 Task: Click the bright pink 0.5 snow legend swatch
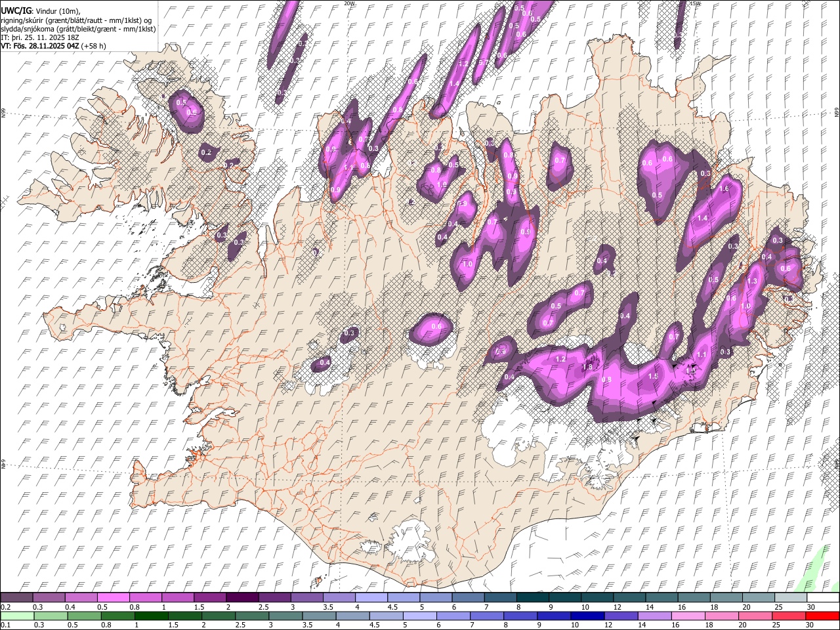click(113, 597)
